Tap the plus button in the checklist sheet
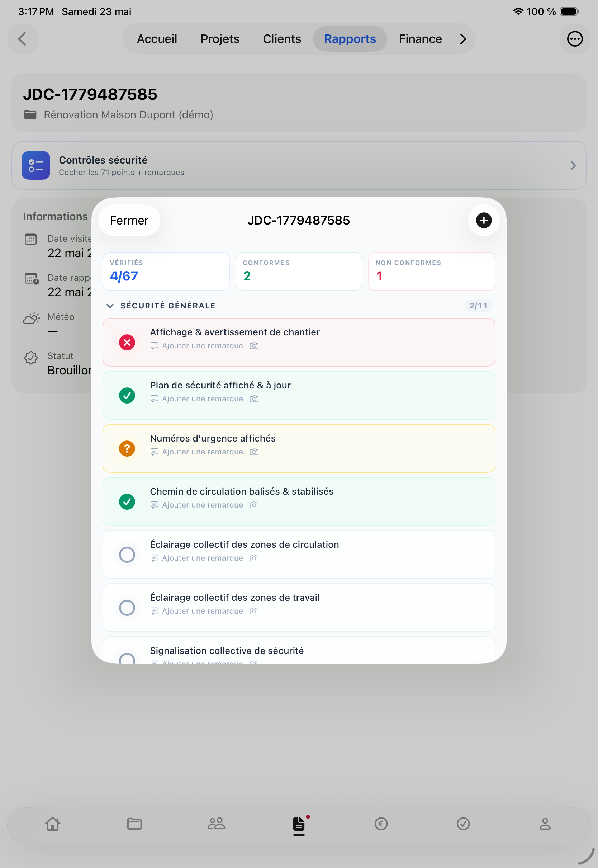 coord(484,220)
